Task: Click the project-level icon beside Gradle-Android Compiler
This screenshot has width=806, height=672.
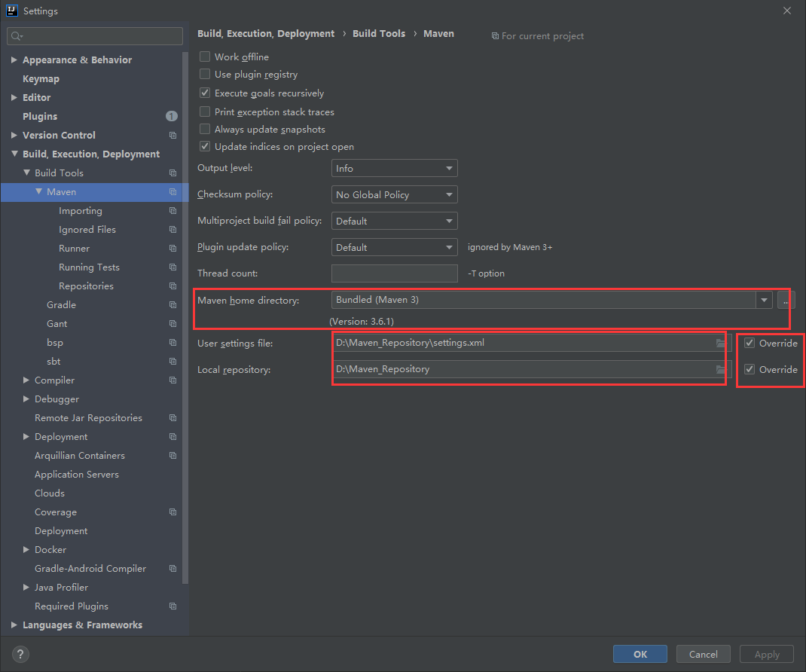Action: (x=172, y=569)
